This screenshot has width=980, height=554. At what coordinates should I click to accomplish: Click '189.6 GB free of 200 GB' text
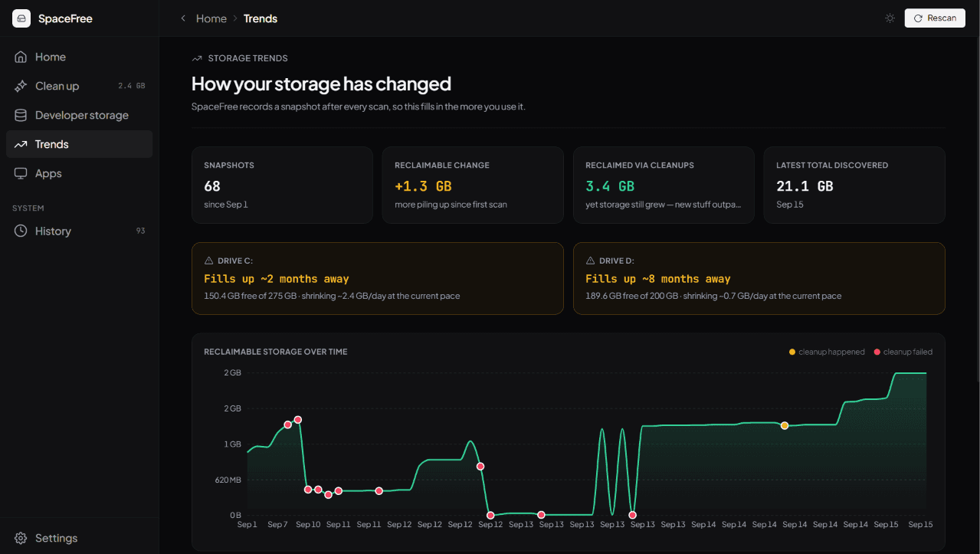tap(632, 296)
